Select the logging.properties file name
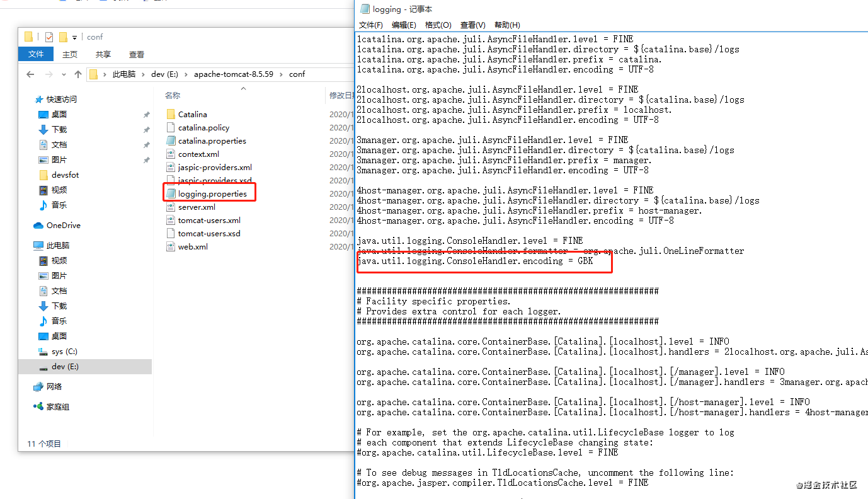 pos(212,193)
